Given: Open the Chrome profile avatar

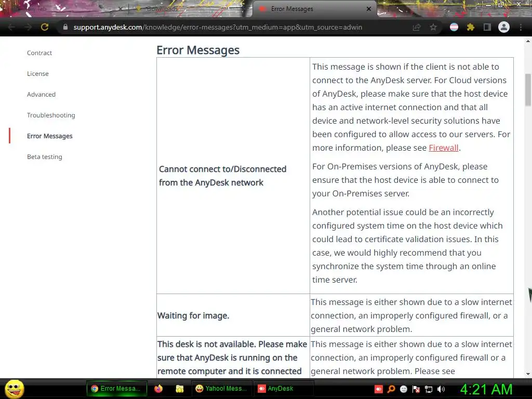Looking at the screenshot, I should pyautogui.click(x=504, y=27).
